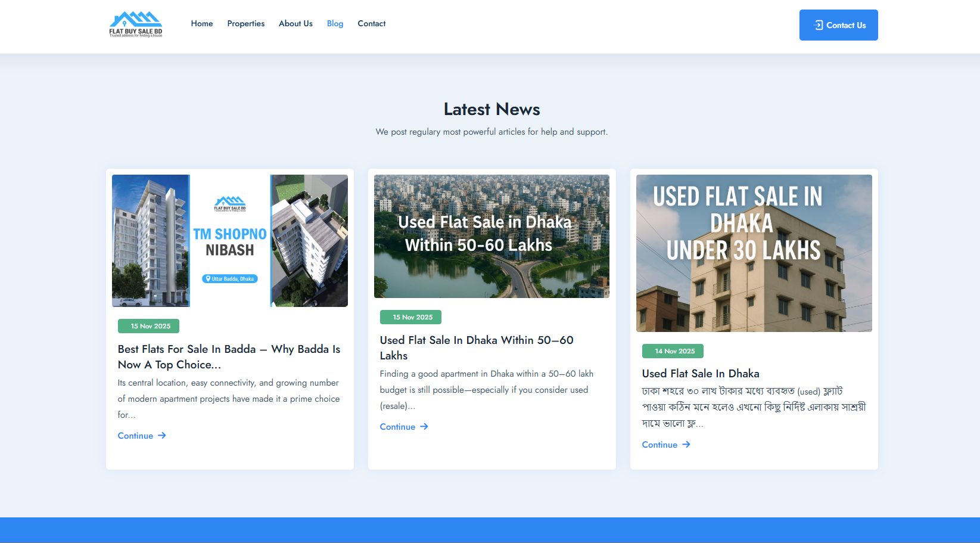Click the login icon in Contact Us button
The image size is (980, 543).
[x=819, y=25]
